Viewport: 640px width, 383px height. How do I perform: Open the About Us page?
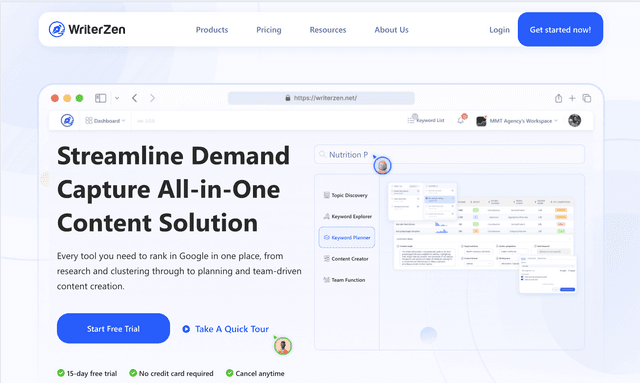coord(391,30)
